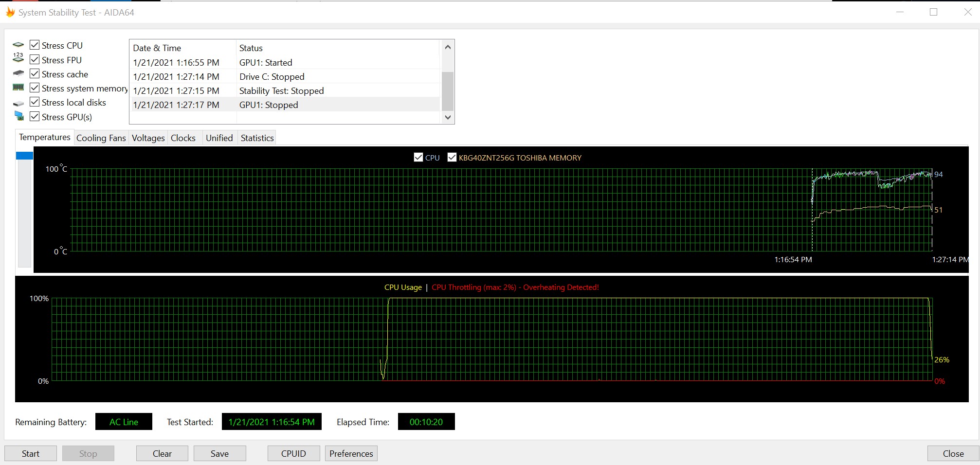This screenshot has height=465, width=980.
Task: Open the CPUID panel
Action: [x=293, y=453]
